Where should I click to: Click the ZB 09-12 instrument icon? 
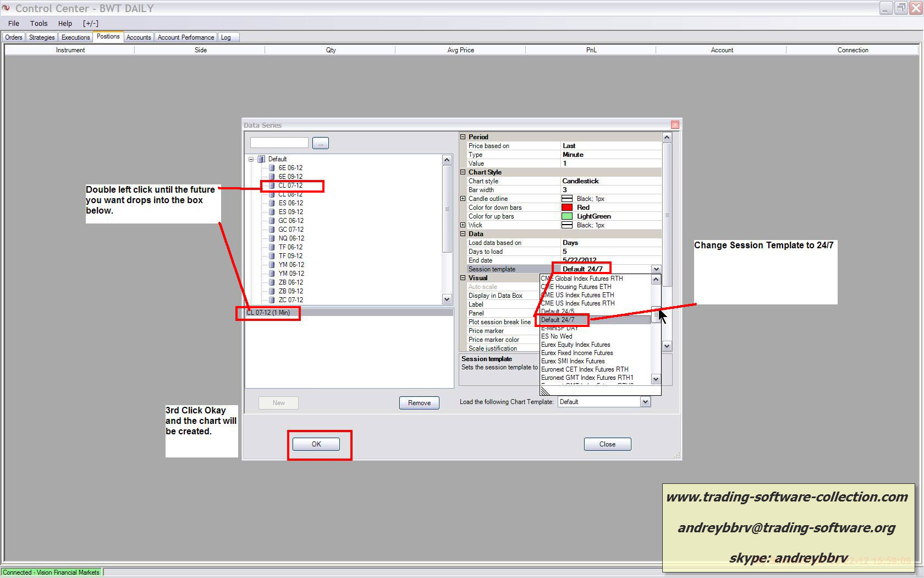click(x=272, y=291)
